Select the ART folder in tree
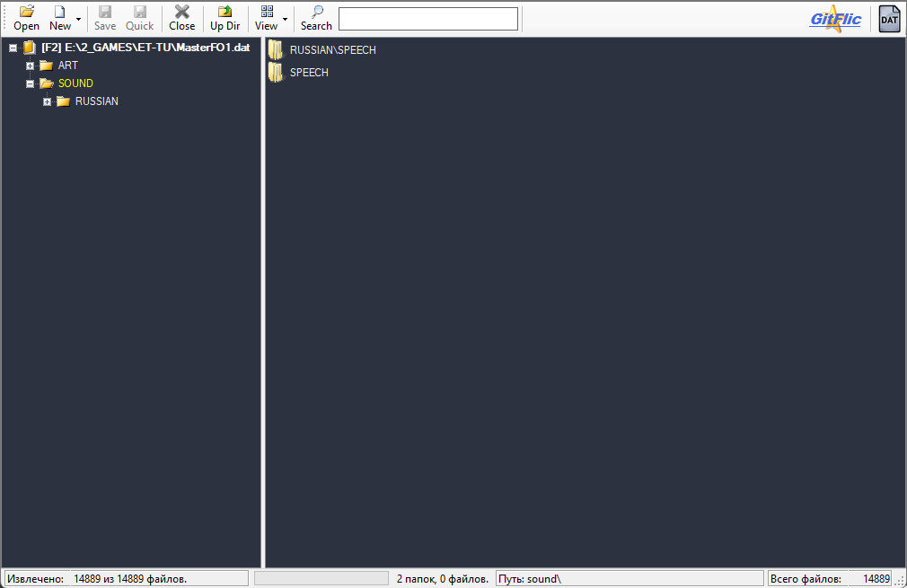Viewport: 907px width, 588px height. click(x=67, y=66)
